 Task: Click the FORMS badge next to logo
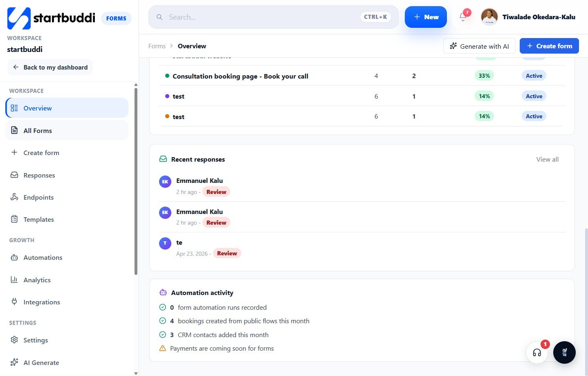tap(116, 18)
